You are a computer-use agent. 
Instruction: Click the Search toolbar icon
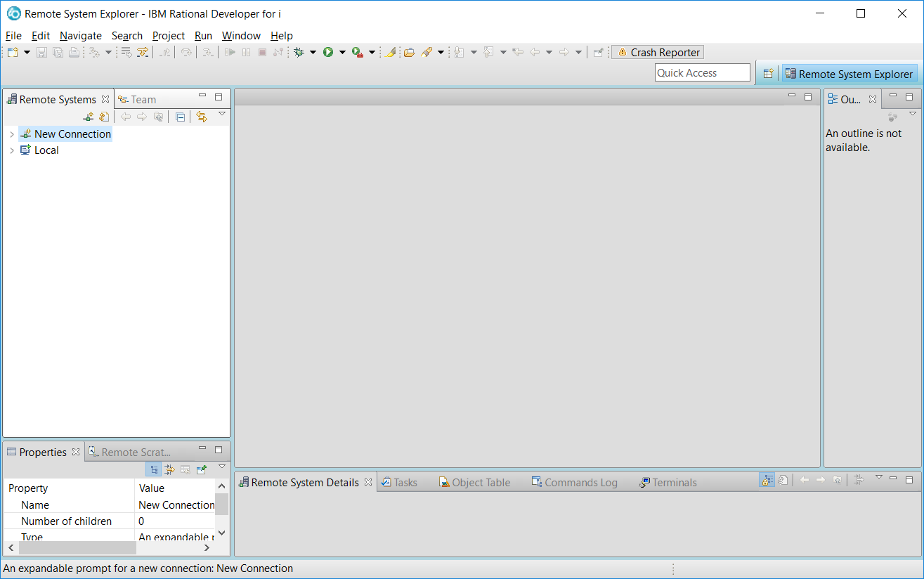tap(391, 51)
